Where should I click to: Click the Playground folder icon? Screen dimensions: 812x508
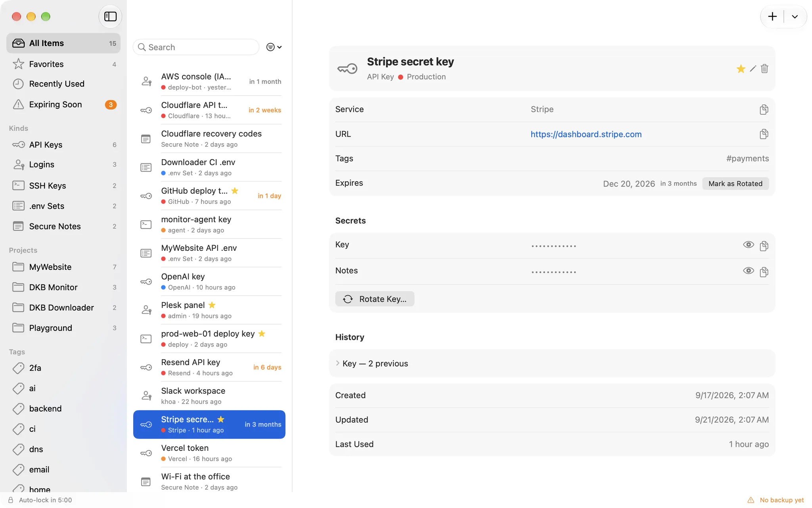click(18, 327)
